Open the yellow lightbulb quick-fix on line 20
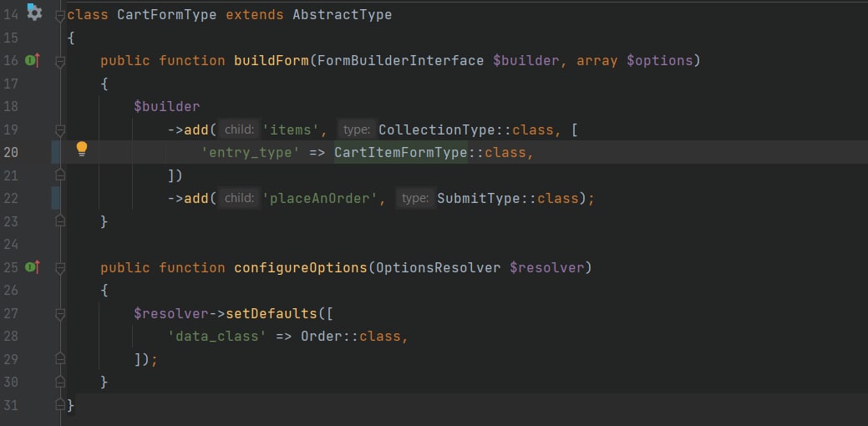This screenshot has height=426, width=868. (x=82, y=149)
